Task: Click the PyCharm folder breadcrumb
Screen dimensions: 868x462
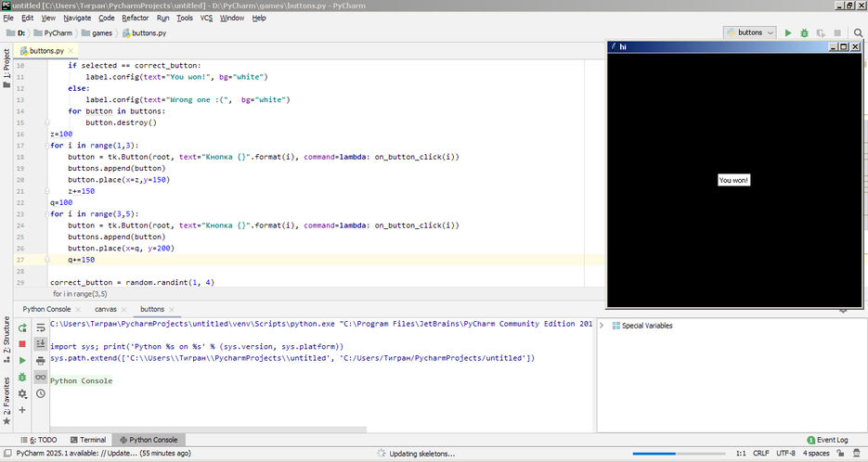Action: (x=53, y=32)
